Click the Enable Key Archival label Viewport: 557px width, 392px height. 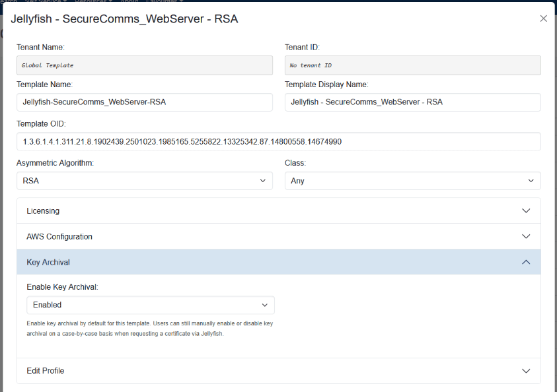pyautogui.click(x=62, y=287)
